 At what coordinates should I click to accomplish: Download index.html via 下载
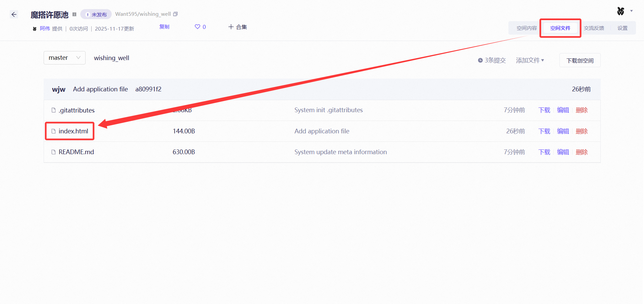point(544,131)
